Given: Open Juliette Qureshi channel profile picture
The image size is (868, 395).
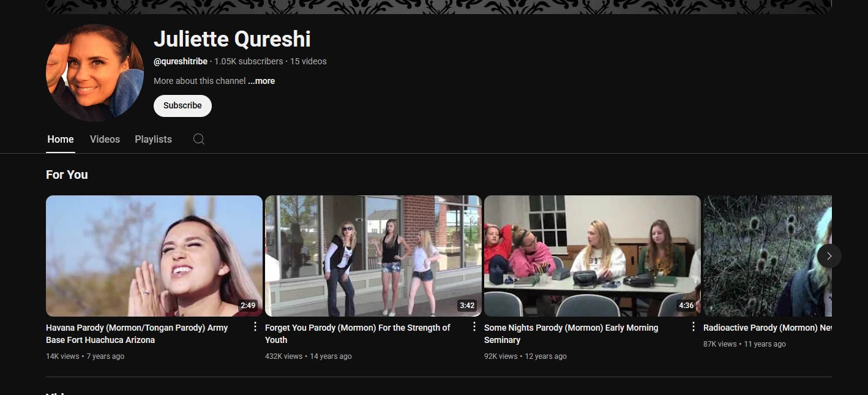Looking at the screenshot, I should coord(95,73).
